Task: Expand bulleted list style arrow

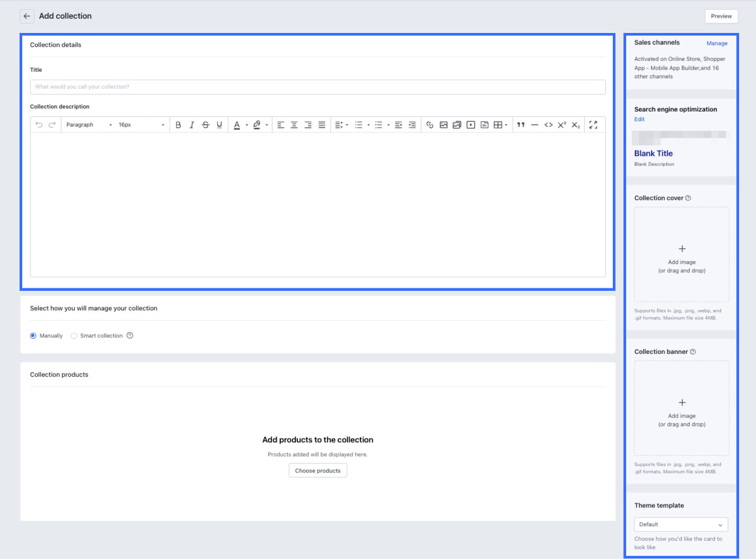Action: pyautogui.click(x=369, y=125)
